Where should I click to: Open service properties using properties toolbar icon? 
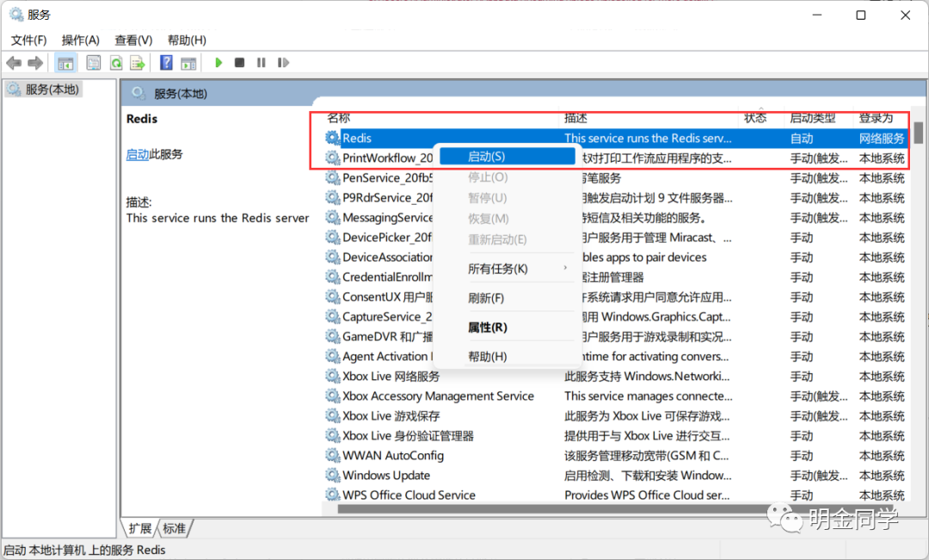pos(93,62)
